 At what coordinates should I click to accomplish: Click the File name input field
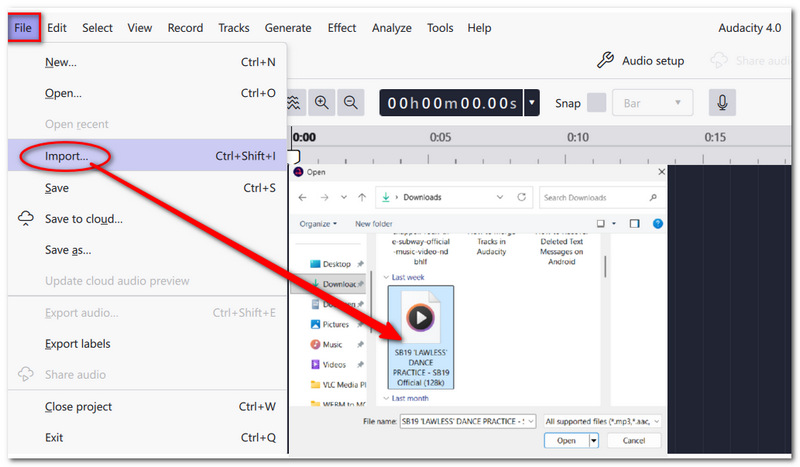click(x=467, y=421)
